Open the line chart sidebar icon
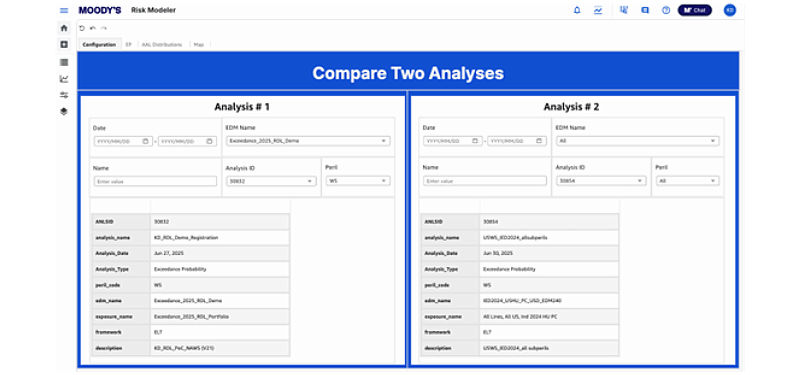This screenshot has height=375, width=800. tap(64, 79)
